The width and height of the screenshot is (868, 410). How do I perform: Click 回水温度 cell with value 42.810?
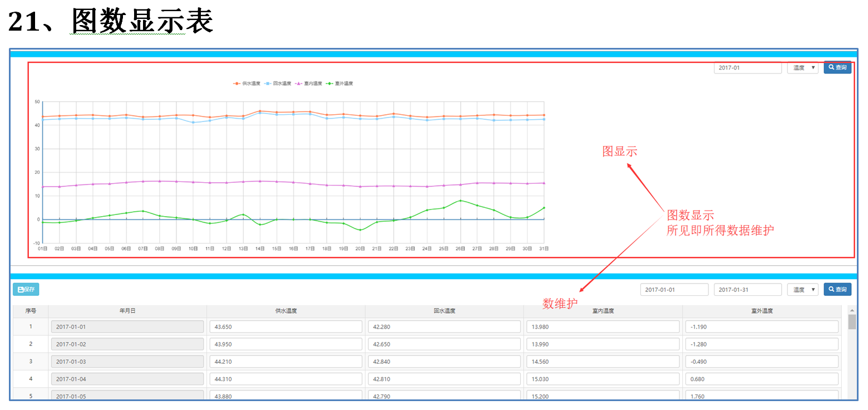[x=444, y=379]
